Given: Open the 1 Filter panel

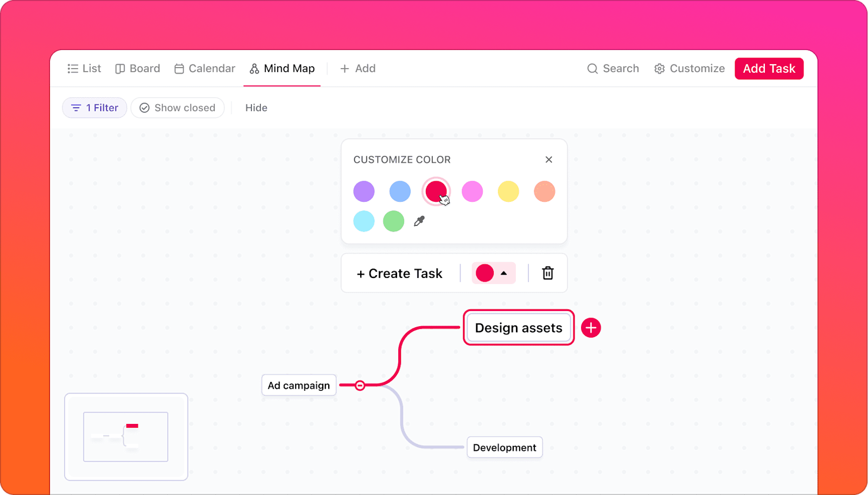Looking at the screenshot, I should tap(94, 107).
